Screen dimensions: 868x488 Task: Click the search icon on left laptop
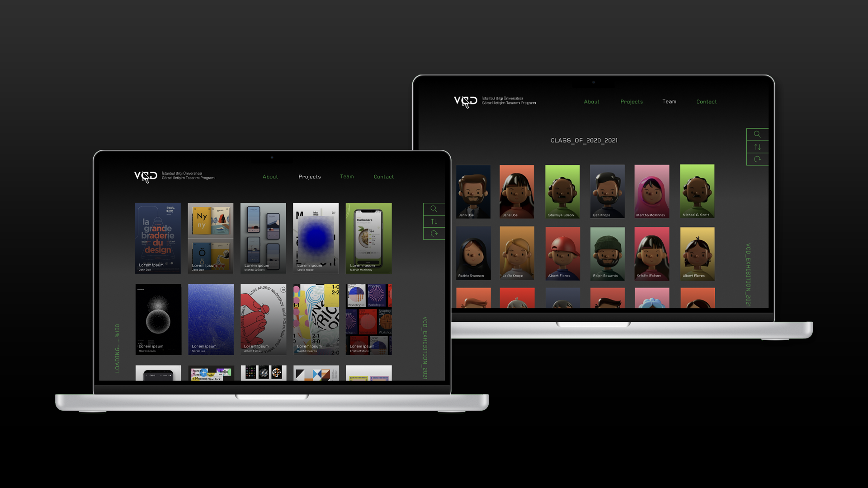(x=434, y=209)
